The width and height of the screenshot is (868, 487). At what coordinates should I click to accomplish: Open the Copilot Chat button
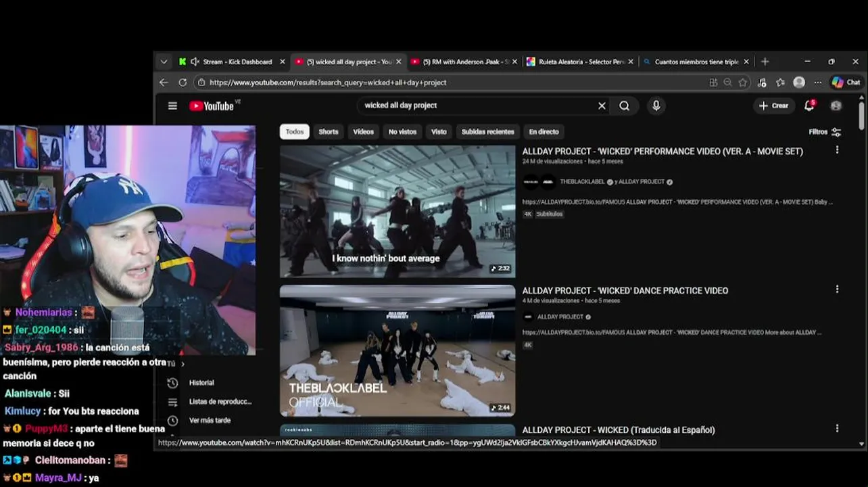pos(846,83)
